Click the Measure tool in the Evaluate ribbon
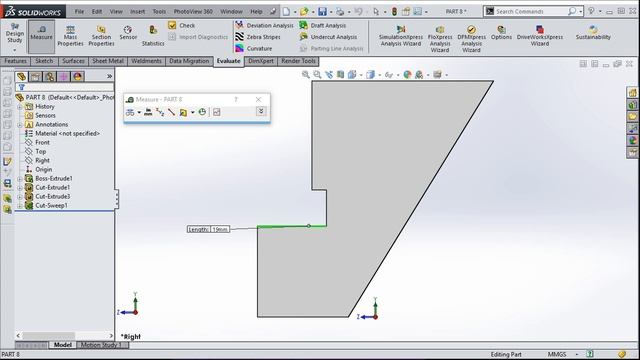Screen dimensions: 640x360 tap(41, 36)
